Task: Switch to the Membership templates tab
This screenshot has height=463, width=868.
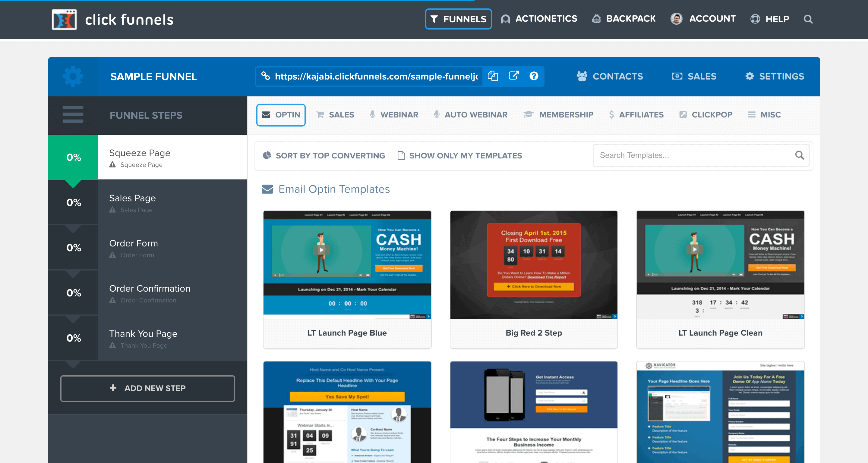Action: pyautogui.click(x=558, y=115)
